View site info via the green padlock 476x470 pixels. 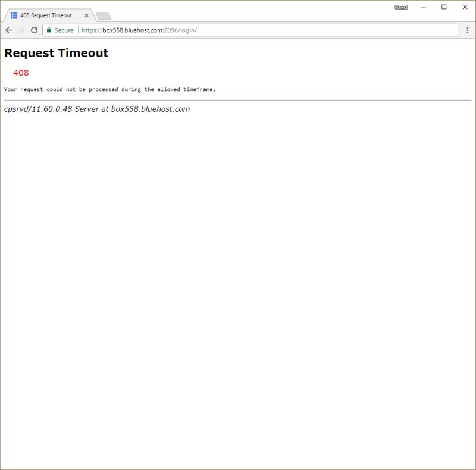point(49,30)
